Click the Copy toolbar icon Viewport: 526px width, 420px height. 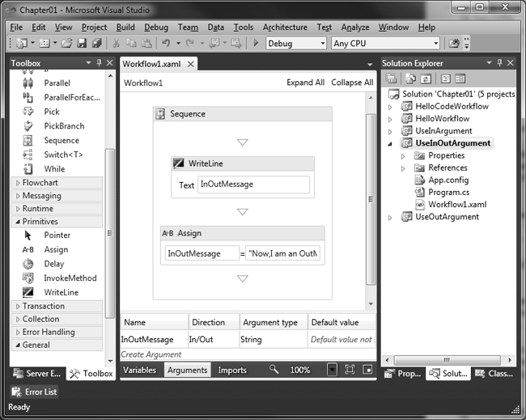pos(131,43)
